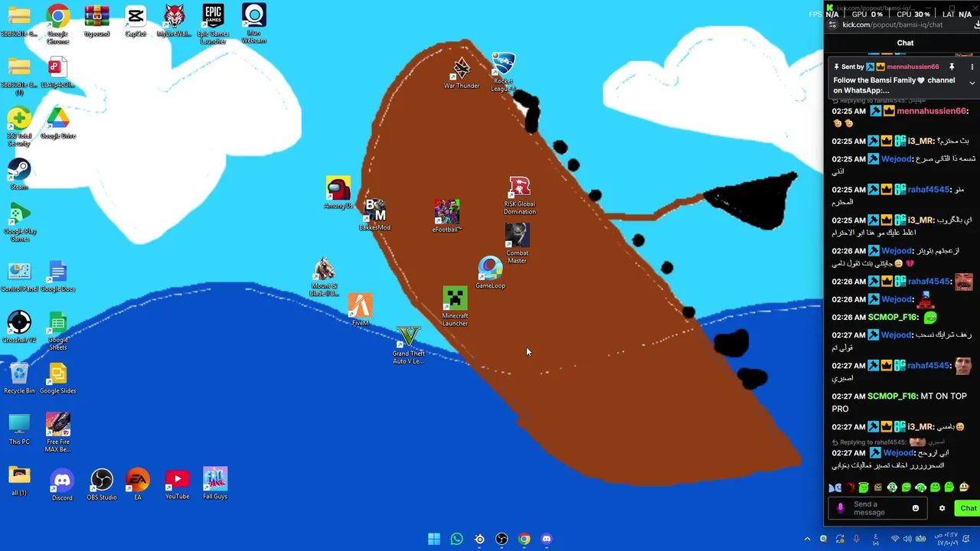Click the chat message input field
Viewport: 980px width, 551px height.
[878, 508]
